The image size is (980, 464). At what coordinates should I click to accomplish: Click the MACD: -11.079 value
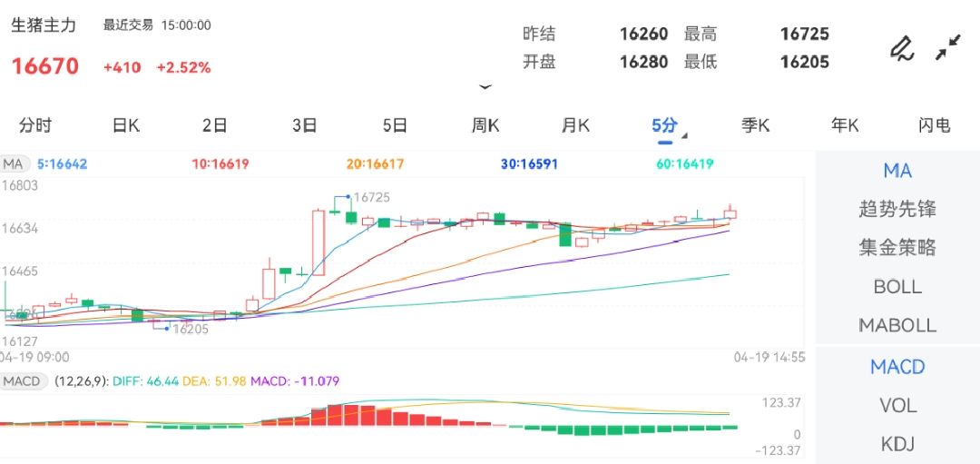tap(294, 380)
